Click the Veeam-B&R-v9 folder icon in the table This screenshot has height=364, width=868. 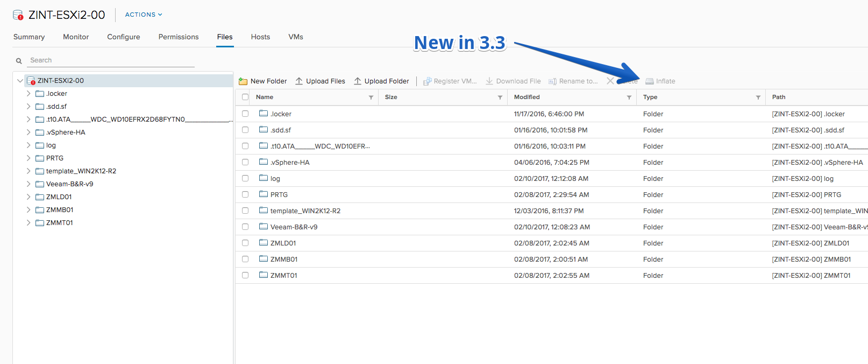pyautogui.click(x=264, y=227)
